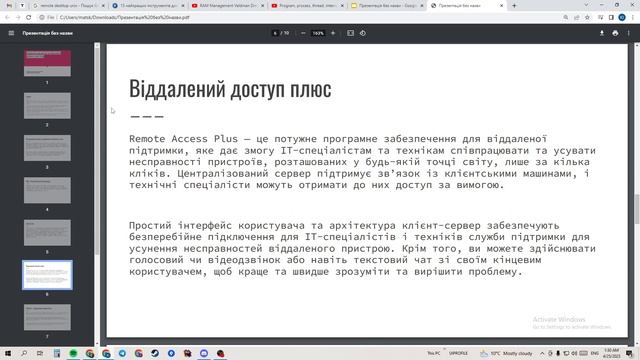Image resolution: width=640 pixels, height=360 pixels.
Task: Open page 4 thumbnail
Action: click(47, 190)
